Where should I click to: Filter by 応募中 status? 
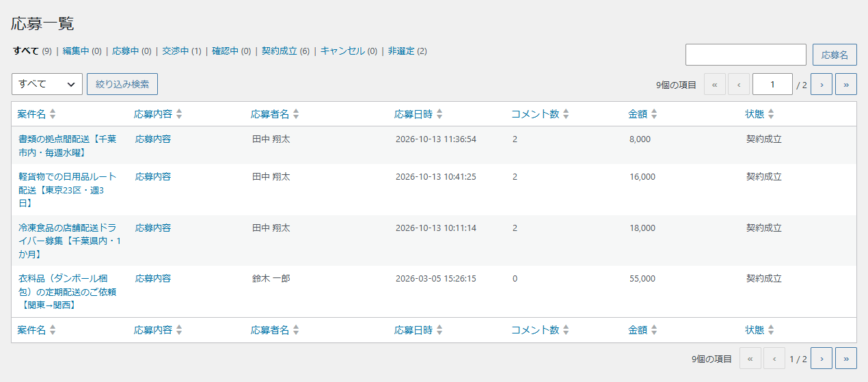pos(132,51)
